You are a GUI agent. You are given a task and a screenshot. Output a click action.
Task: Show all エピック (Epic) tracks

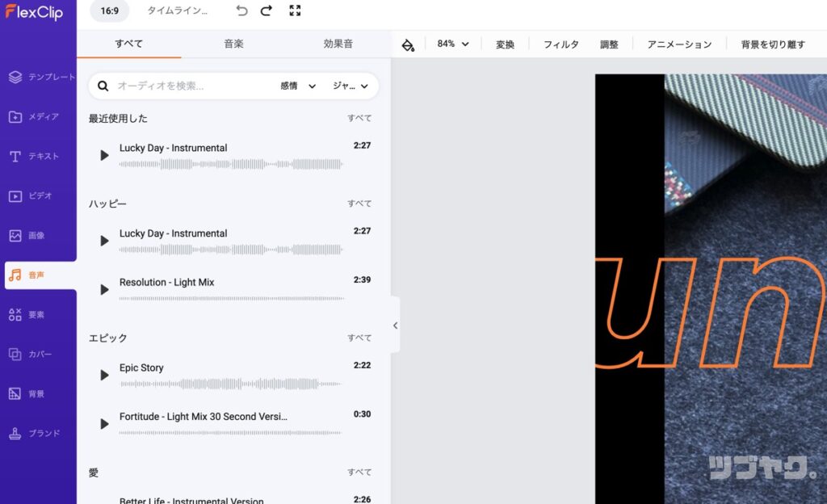[x=359, y=338]
